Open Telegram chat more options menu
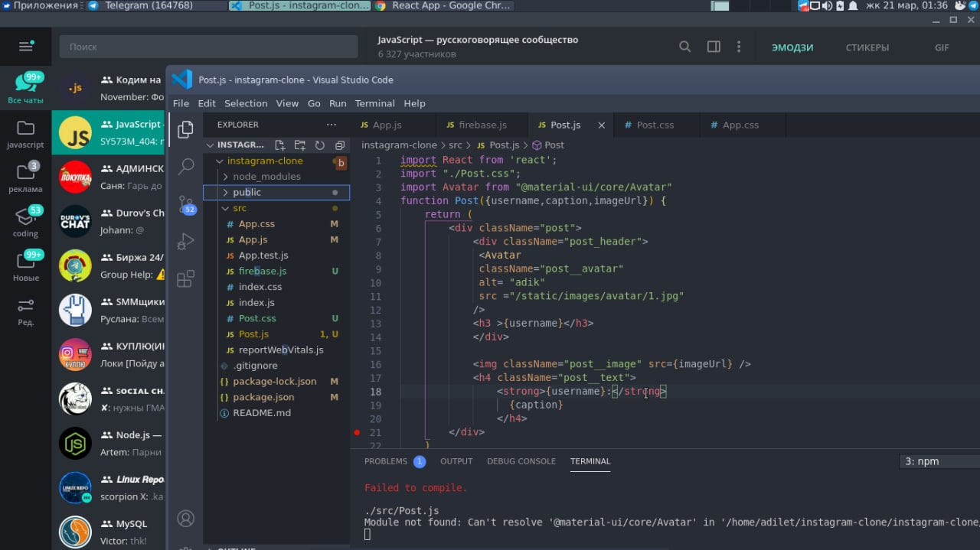This screenshot has width=980, height=550. coord(739,47)
